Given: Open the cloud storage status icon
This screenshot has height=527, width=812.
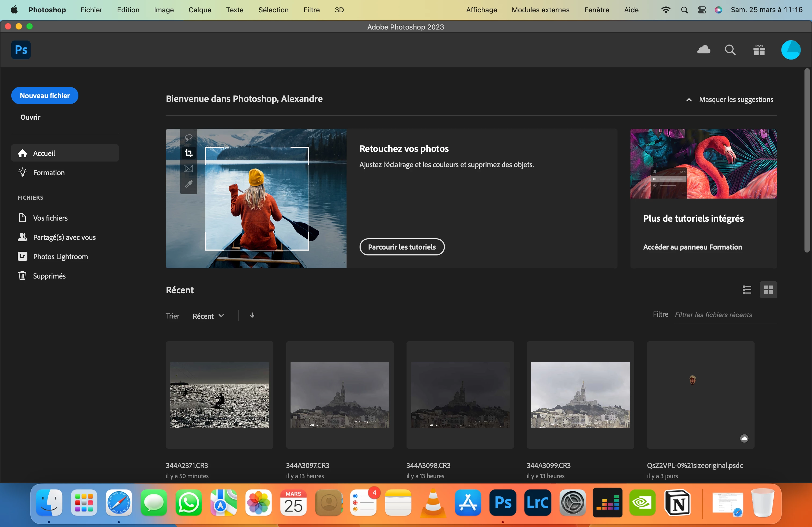Looking at the screenshot, I should point(704,50).
